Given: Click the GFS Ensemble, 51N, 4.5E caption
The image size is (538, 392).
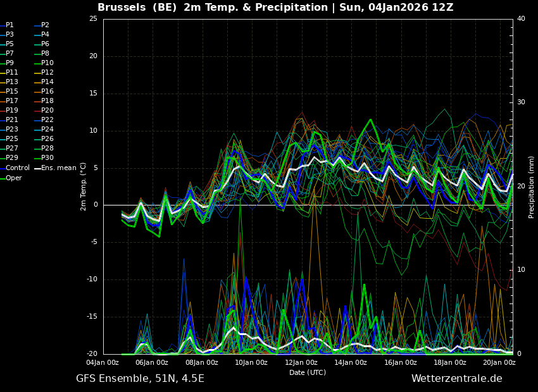Looking at the screenshot, I should click(140, 379).
